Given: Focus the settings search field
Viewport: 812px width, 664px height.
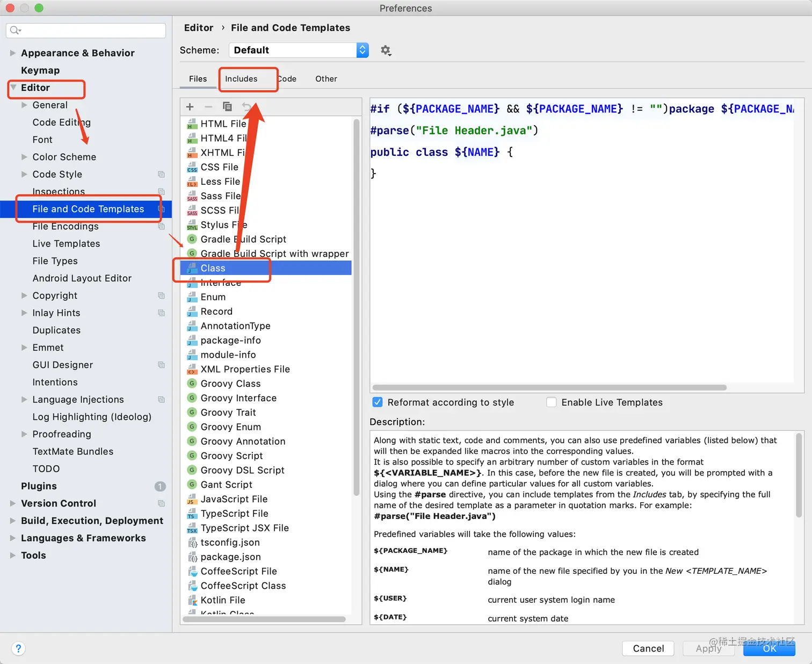Looking at the screenshot, I should (86, 30).
